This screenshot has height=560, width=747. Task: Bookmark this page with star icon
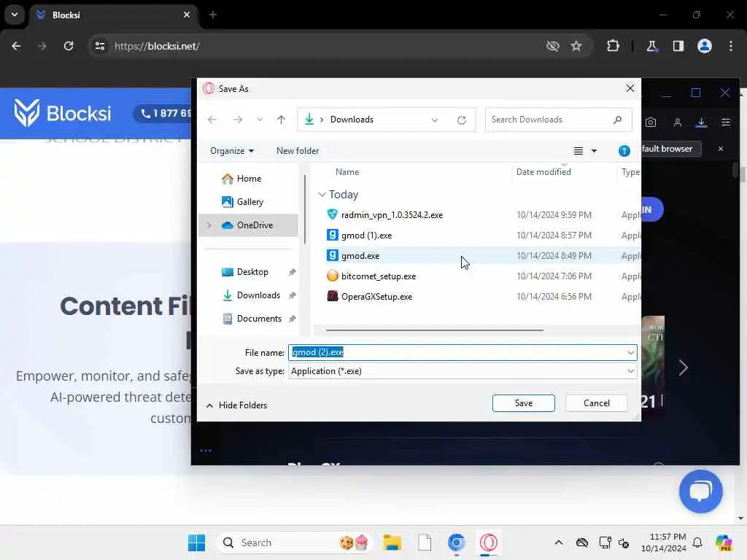[576, 46]
